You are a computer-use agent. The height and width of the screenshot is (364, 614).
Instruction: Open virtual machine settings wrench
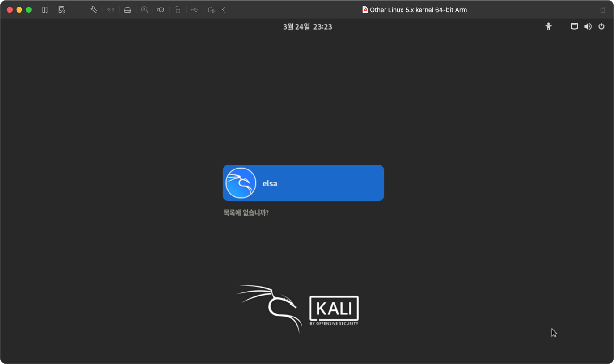pos(94,10)
